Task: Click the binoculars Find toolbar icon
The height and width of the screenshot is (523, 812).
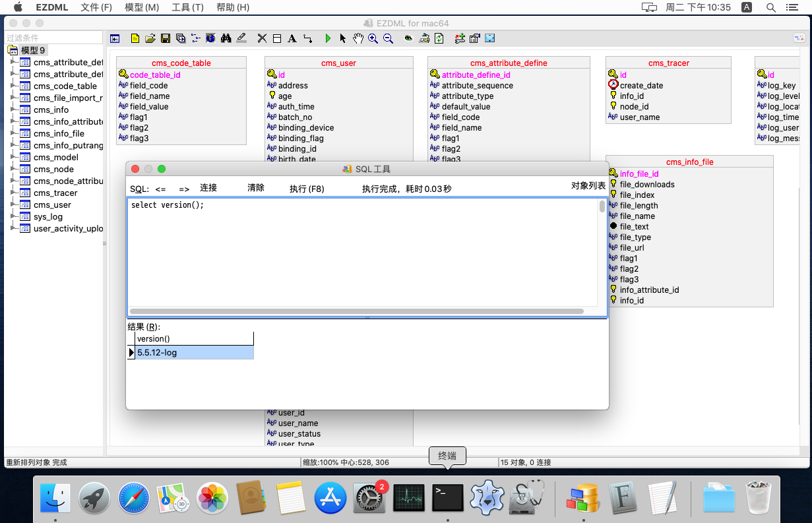Action: pos(226,39)
